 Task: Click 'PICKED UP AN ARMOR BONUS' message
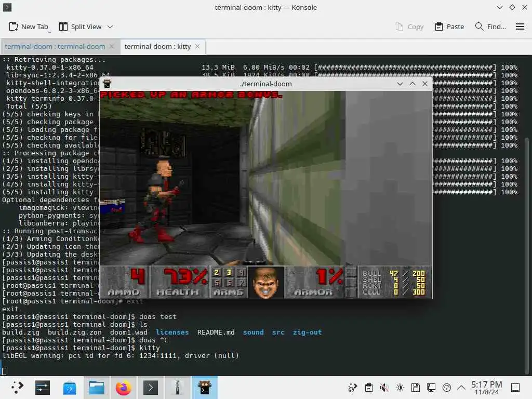[191, 95]
